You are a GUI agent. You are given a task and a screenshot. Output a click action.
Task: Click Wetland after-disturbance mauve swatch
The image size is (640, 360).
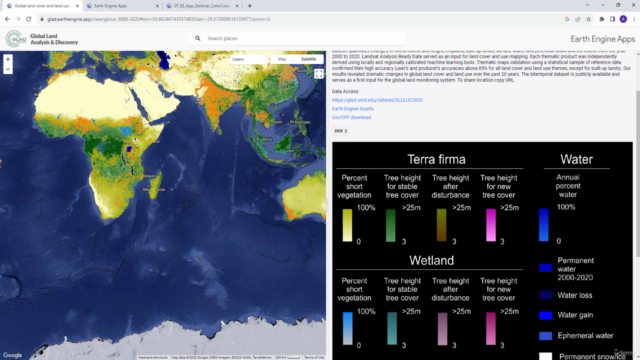[442, 329]
